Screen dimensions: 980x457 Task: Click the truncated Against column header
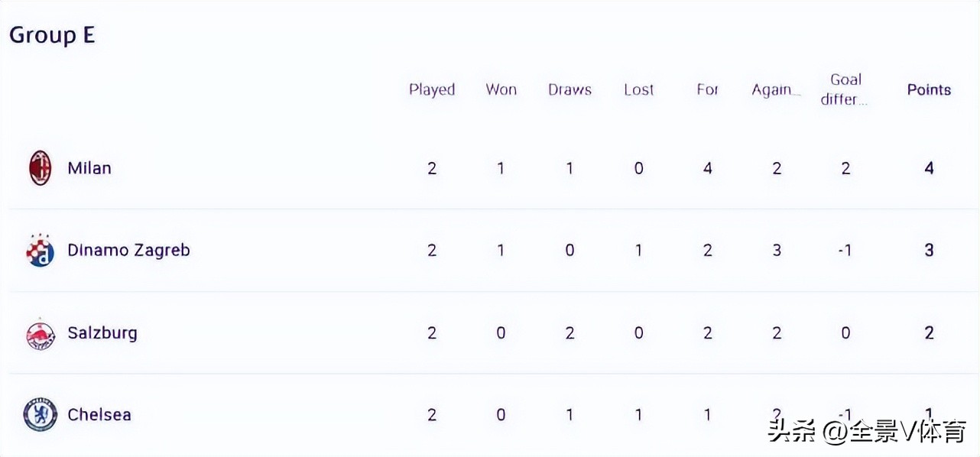coord(776,89)
